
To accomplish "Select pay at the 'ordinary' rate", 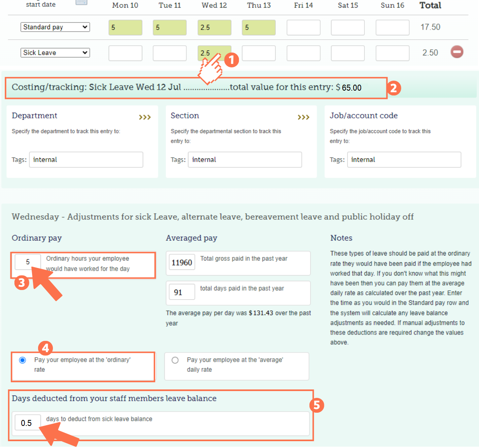I will (23, 360).
